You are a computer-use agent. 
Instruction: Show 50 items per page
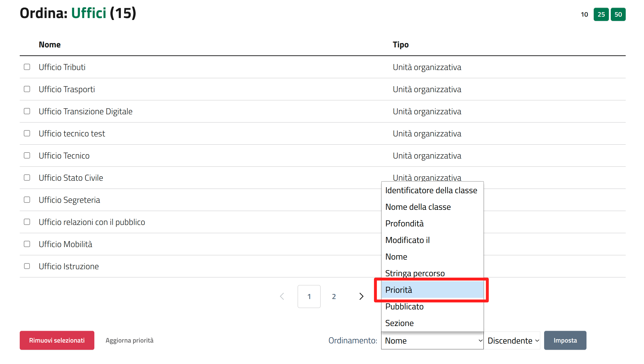[618, 14]
